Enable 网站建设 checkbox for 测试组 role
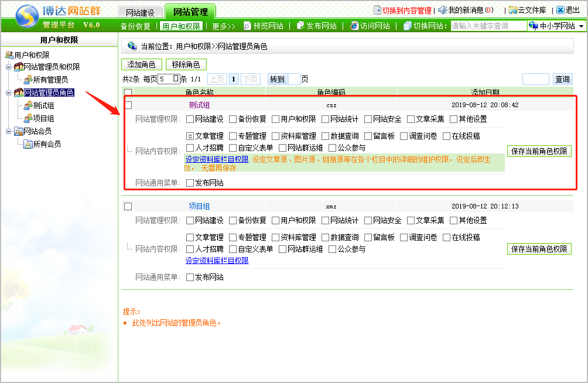The image size is (588, 383). (190, 119)
